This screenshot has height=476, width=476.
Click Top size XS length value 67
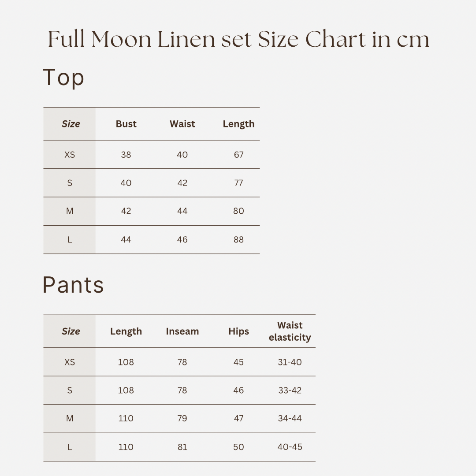point(238,155)
